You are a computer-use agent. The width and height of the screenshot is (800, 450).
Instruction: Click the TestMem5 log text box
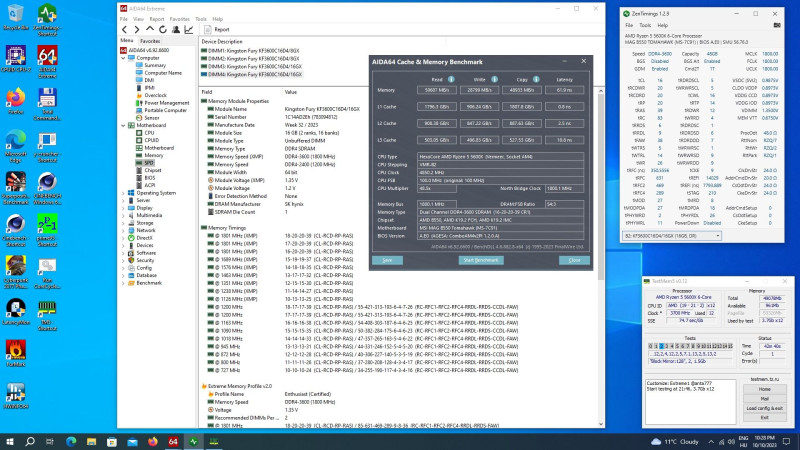click(690, 401)
